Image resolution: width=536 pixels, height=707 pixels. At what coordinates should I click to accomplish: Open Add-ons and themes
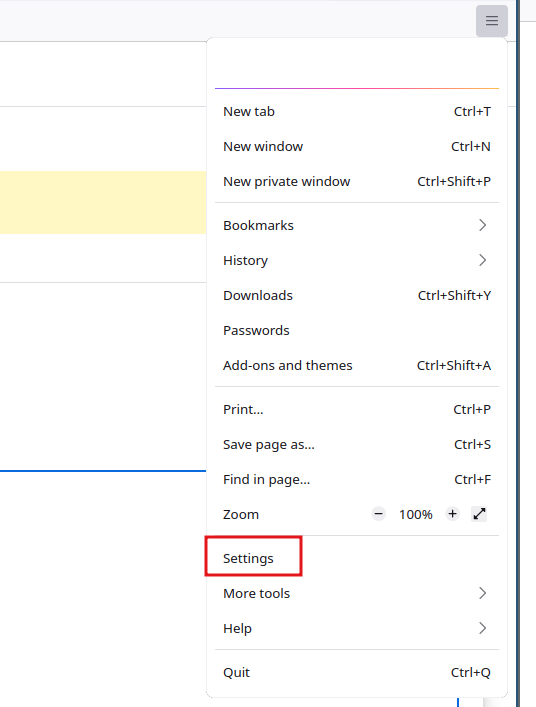(357, 365)
